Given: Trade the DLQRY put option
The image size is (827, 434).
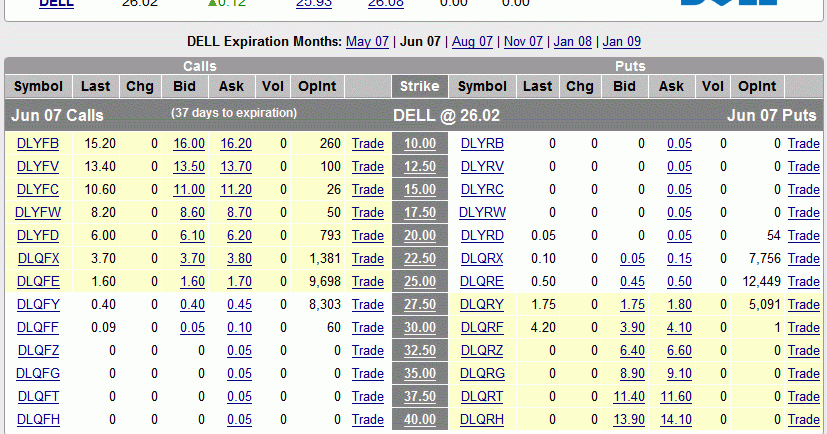Looking at the screenshot, I should tap(804, 305).
